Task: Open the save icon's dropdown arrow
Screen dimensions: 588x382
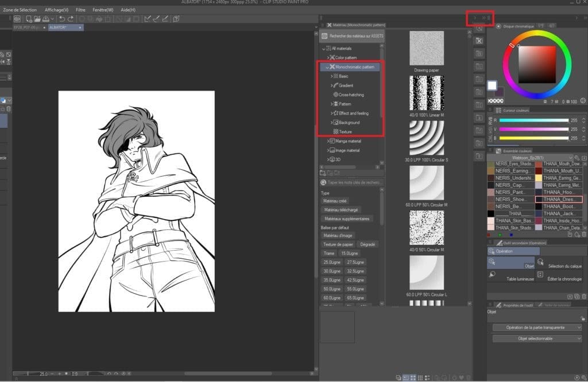Action: pos(52,19)
